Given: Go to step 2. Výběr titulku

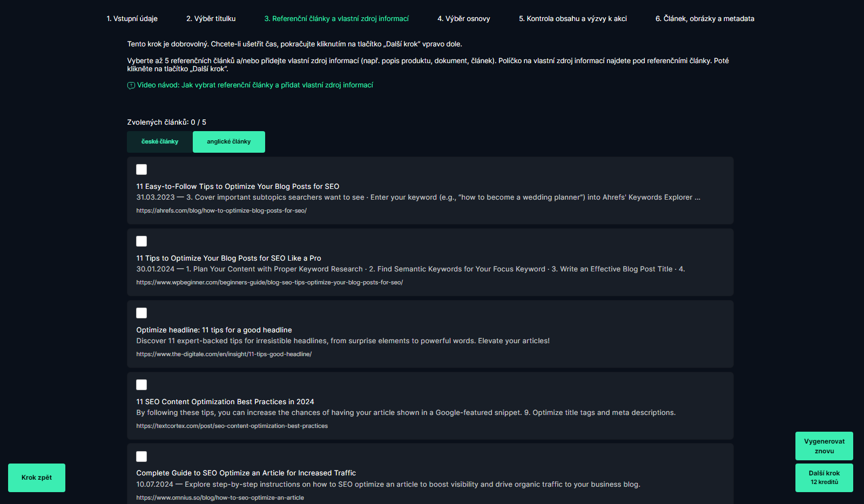Looking at the screenshot, I should point(211,18).
